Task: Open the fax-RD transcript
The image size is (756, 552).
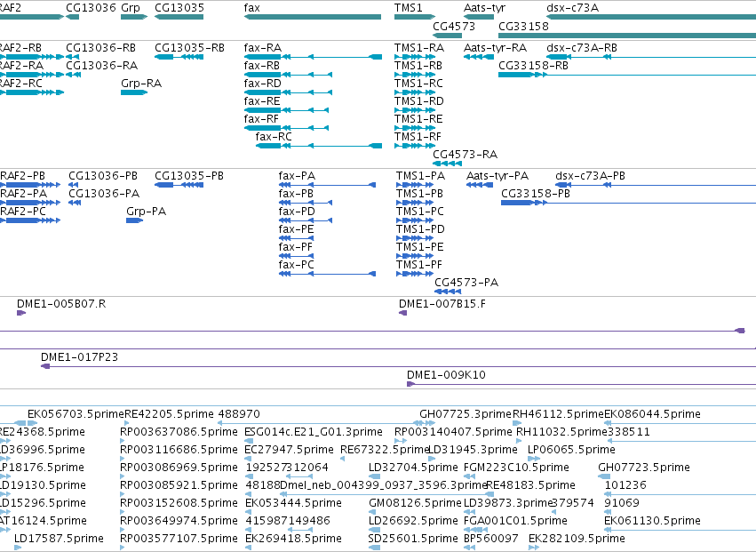Action: [262, 83]
